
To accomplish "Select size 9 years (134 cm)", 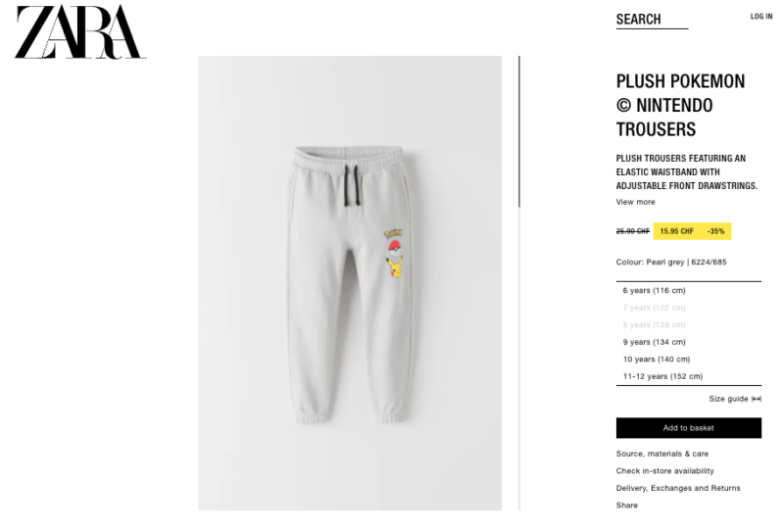I will point(689,342).
